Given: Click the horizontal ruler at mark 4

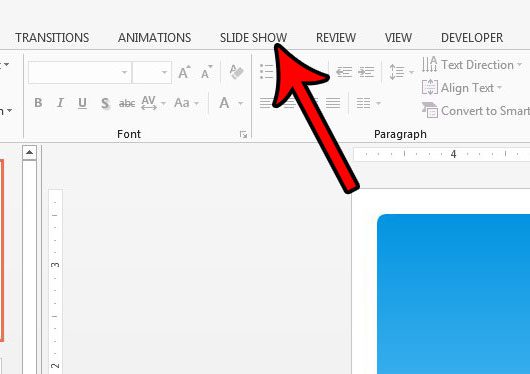Looking at the screenshot, I should [x=453, y=154].
